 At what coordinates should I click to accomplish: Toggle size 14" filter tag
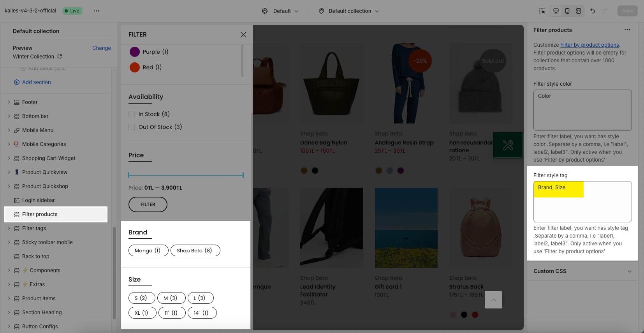(x=202, y=313)
